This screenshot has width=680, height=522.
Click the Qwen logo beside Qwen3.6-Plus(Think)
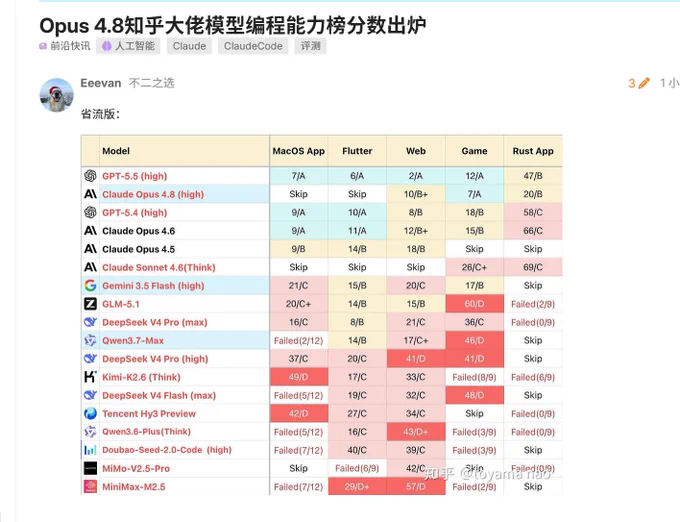90,431
